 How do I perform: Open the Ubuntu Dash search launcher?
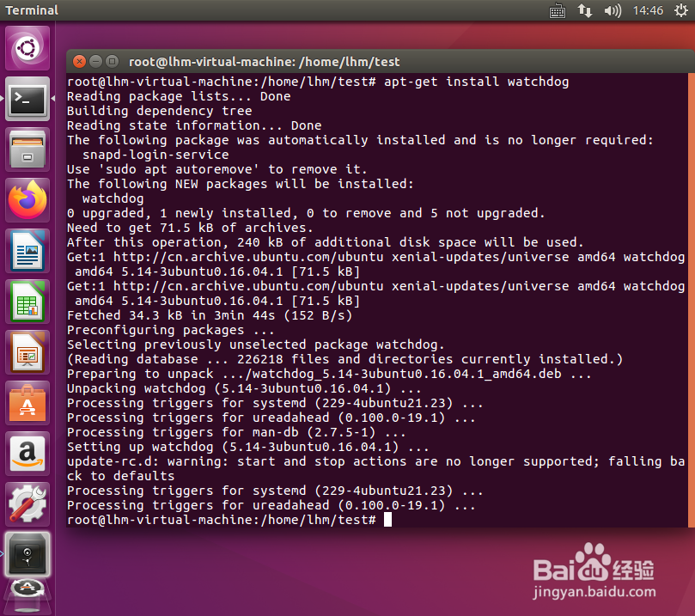pos(27,48)
